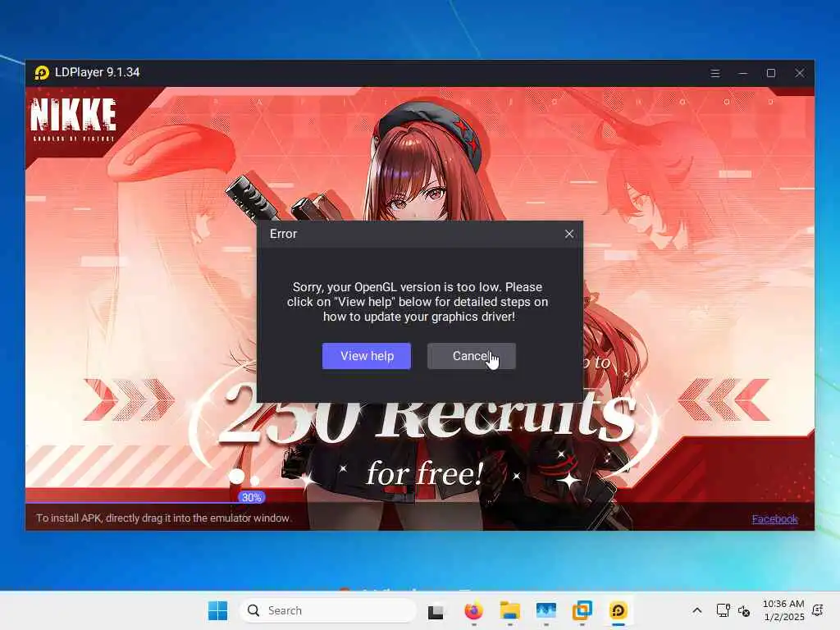Click the 'To install APK' hint text
Image resolution: width=840 pixels, height=630 pixels.
coord(163,518)
